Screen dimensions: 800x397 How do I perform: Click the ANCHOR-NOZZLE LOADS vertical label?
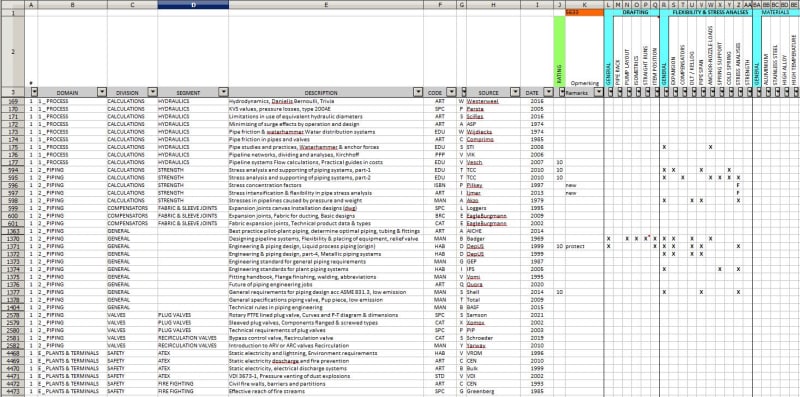(710, 56)
